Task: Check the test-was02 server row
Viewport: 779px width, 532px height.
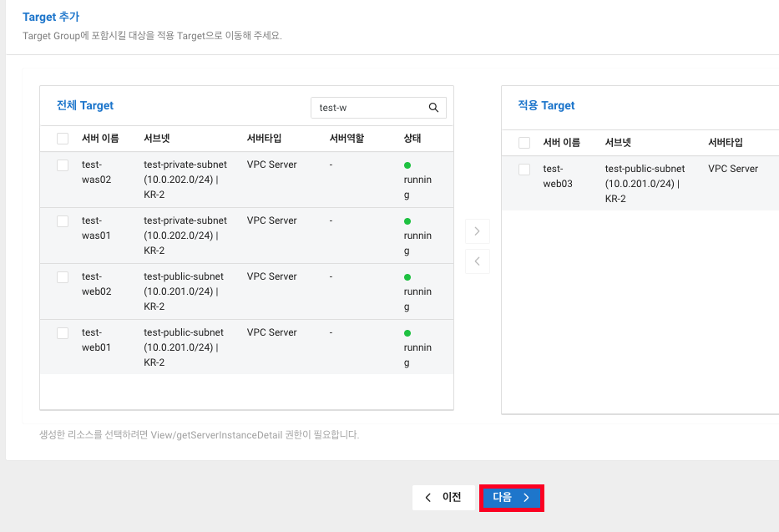Action: tap(63, 165)
